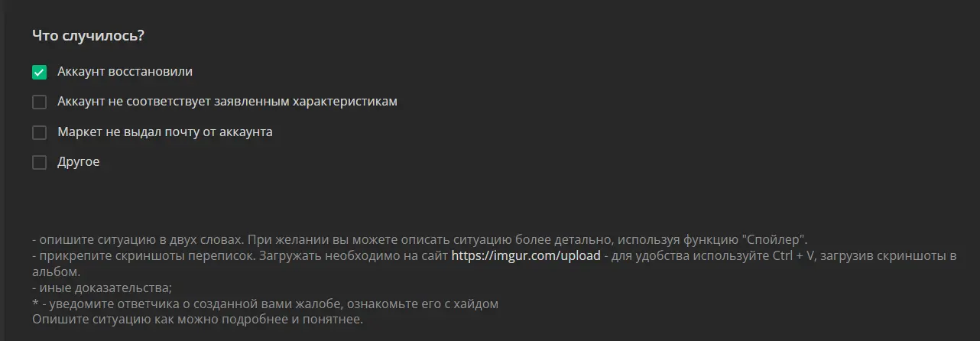Viewport: 980px width, 341px height.
Task: Enable the 'Маркет не выдал почту' checkbox
Action: pyautogui.click(x=39, y=132)
